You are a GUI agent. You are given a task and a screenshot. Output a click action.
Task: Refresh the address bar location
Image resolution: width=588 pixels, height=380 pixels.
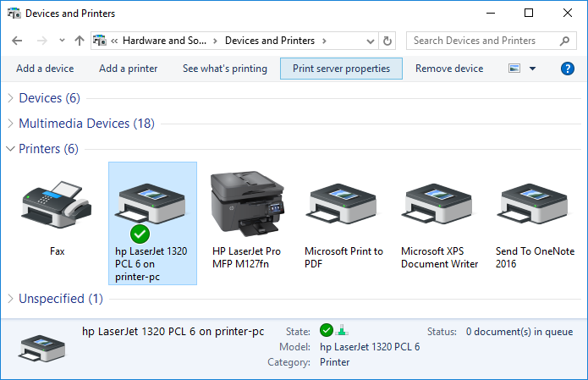click(x=387, y=41)
